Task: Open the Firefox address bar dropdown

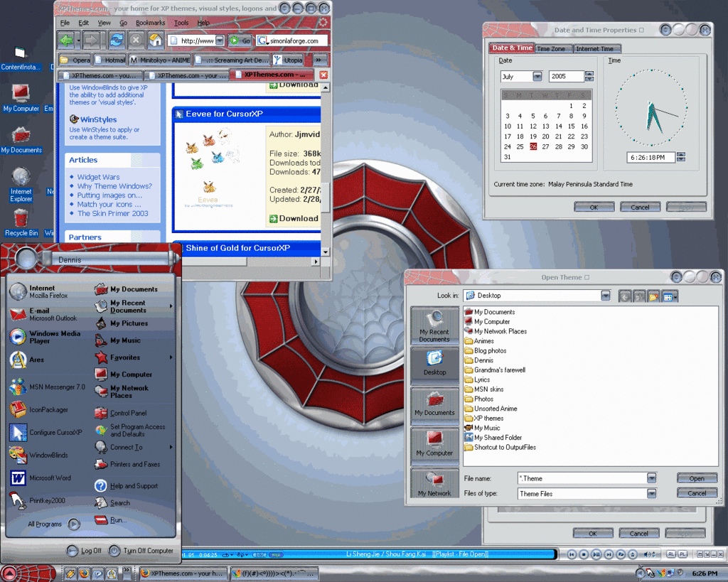Action: coord(220,41)
